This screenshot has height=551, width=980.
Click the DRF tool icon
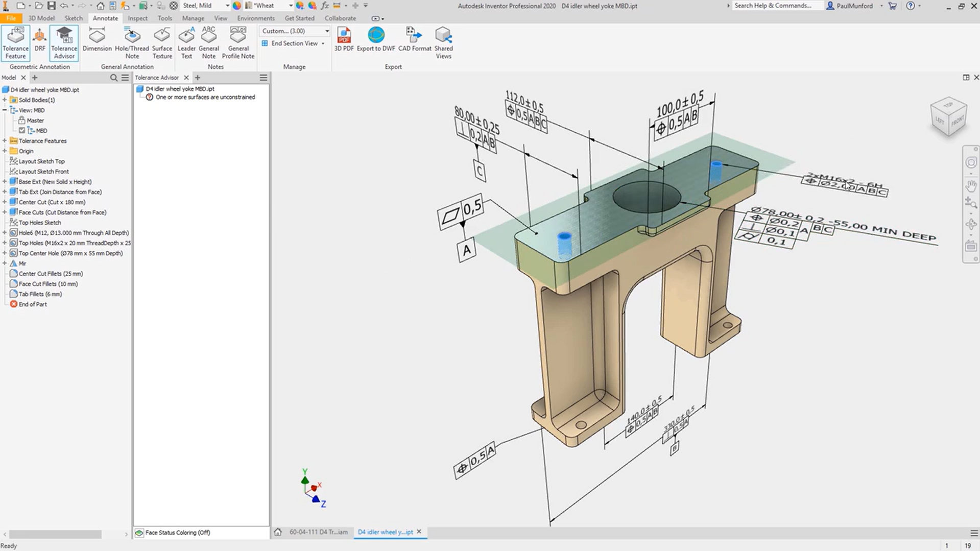tap(40, 40)
